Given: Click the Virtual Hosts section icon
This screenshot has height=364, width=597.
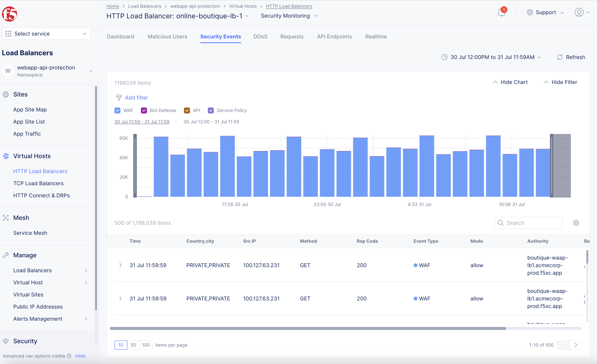Looking at the screenshot, I should pyautogui.click(x=6, y=156).
